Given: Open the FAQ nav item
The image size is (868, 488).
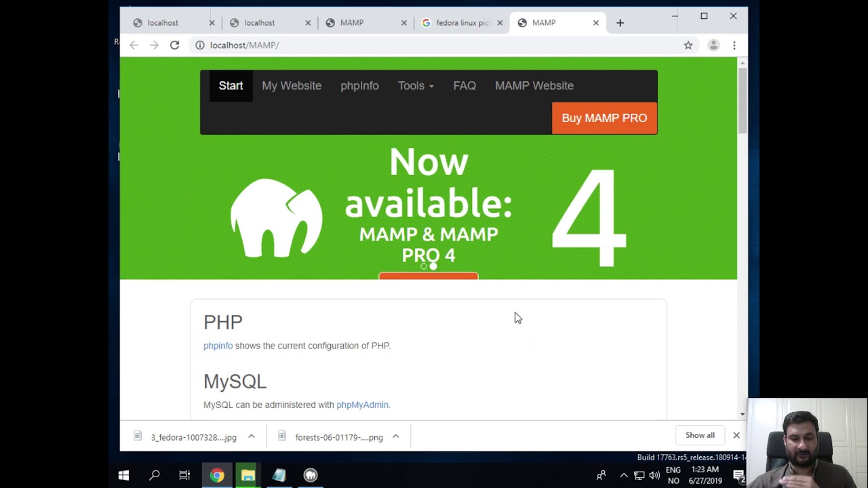Looking at the screenshot, I should coord(465,85).
